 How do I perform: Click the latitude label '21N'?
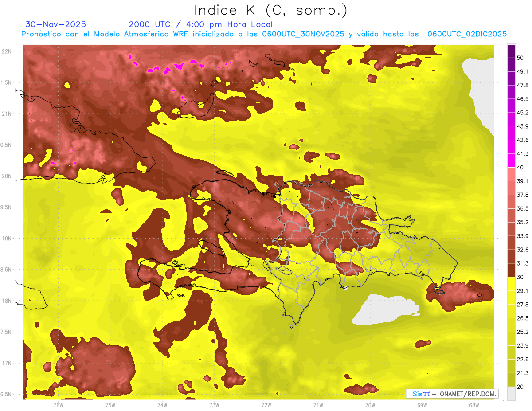7,114
